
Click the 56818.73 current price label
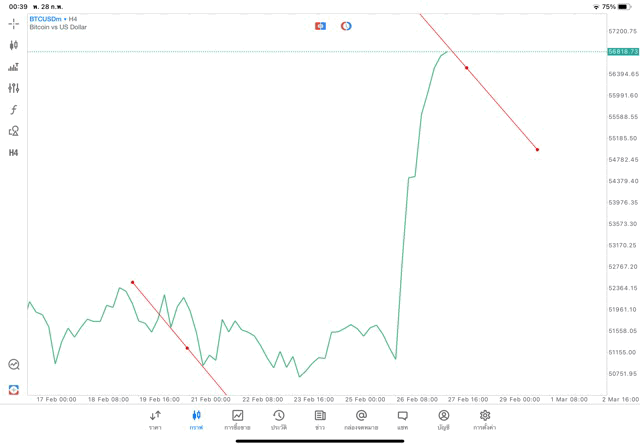tap(622, 51)
